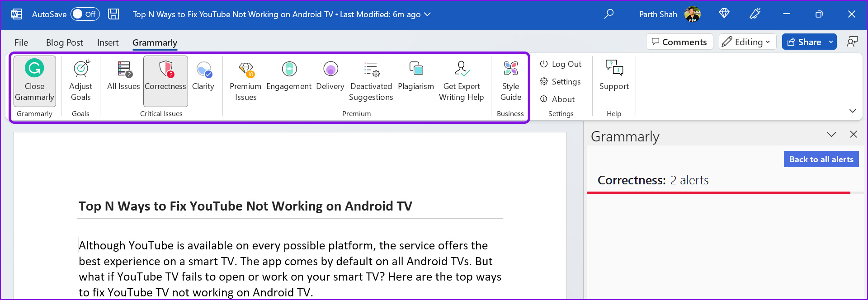Switch to the Blog Post tab
Screen dimensions: 868x300
[65, 42]
